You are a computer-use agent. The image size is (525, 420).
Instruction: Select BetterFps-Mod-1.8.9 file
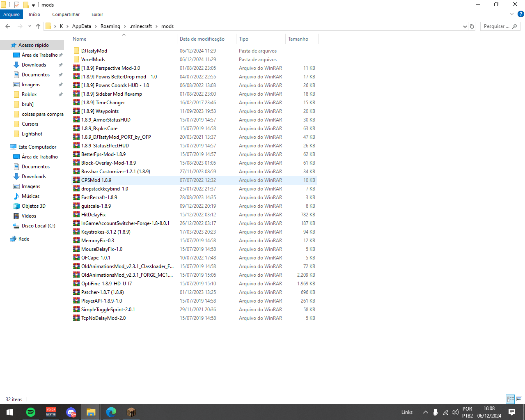click(195, 154)
